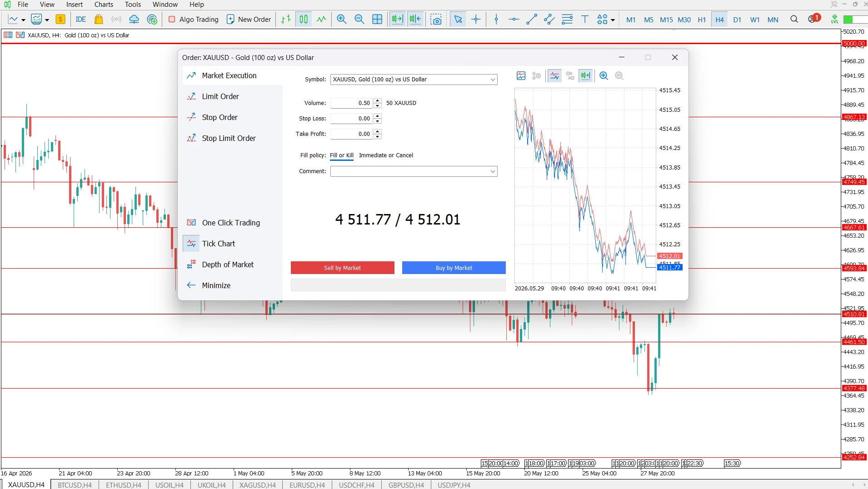Switch to the BTCUSD,H4 chart tab
The image size is (868, 489).
click(x=75, y=485)
